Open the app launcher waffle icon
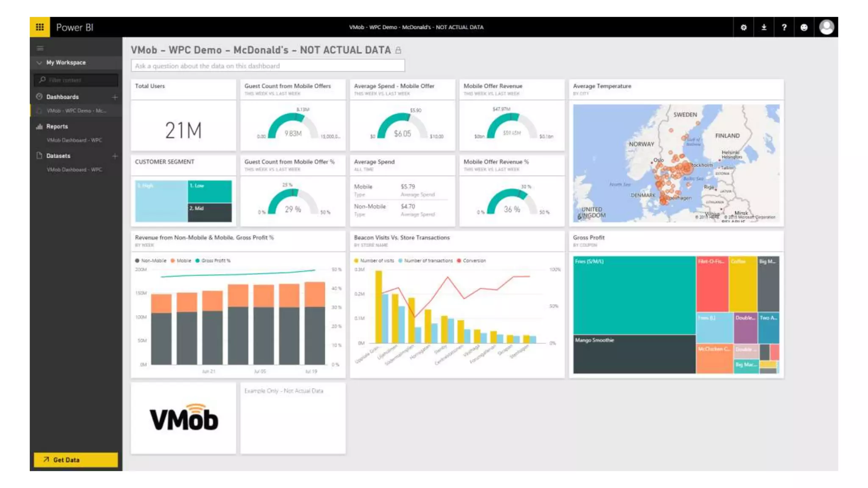Viewport: 868px width, 488px height. (x=40, y=27)
